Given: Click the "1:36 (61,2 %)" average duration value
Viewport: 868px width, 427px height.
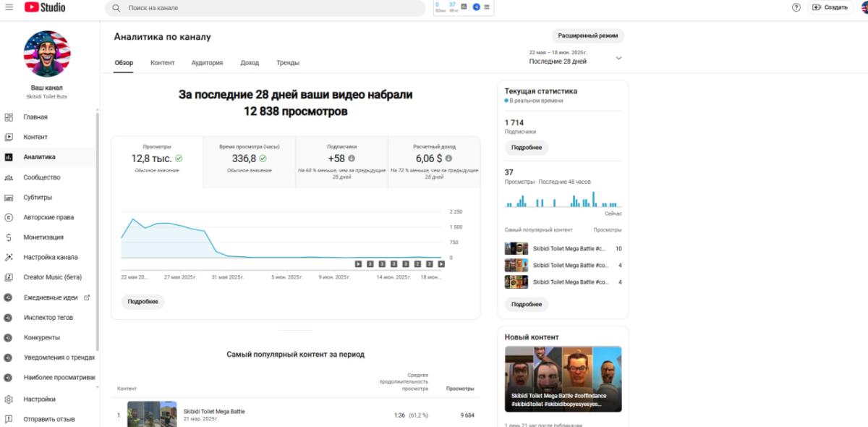Looking at the screenshot, I should coord(412,415).
